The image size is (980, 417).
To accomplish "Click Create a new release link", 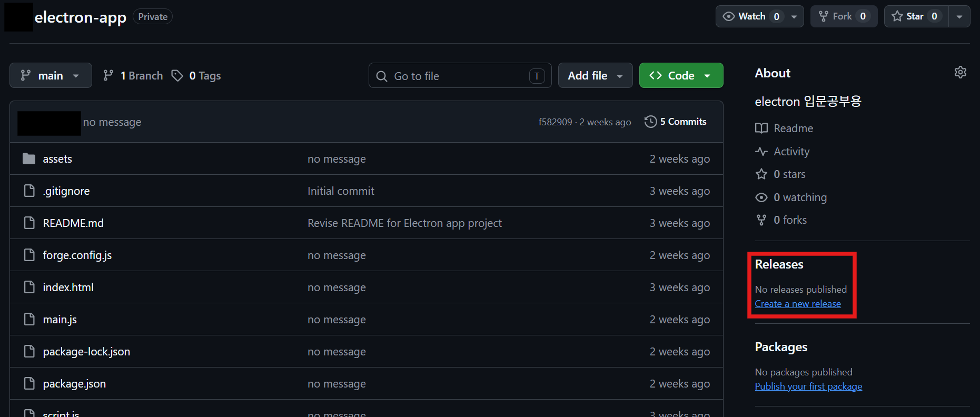I will click(x=798, y=304).
